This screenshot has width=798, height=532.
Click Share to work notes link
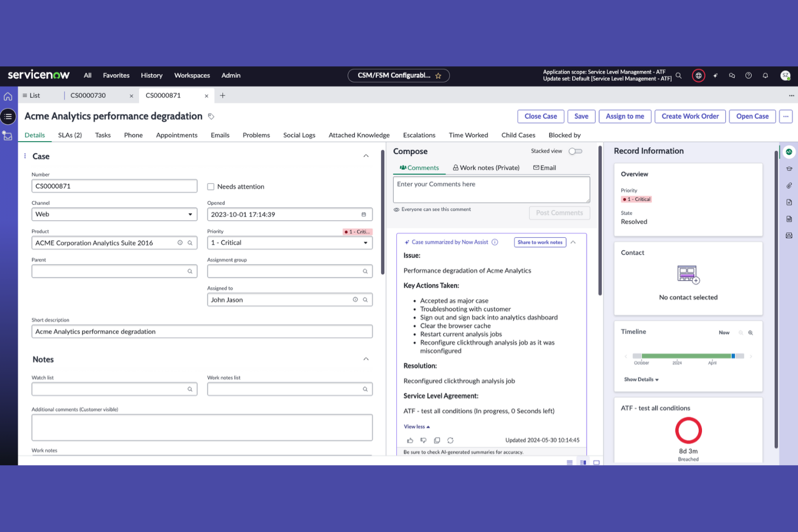pos(540,242)
